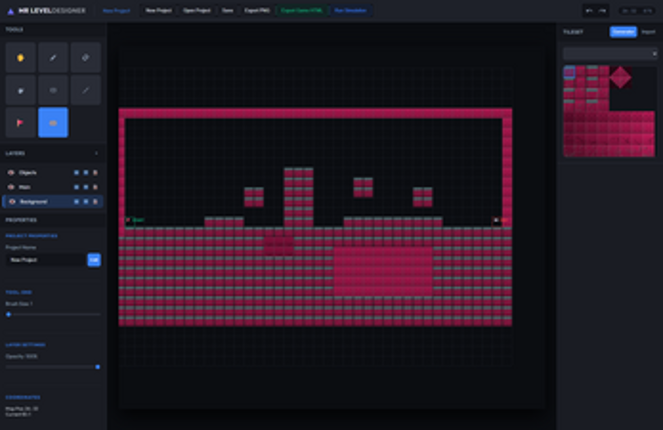Image resolution: width=663 pixels, height=430 pixels.
Task: Click first blue icon in Main layer row
Action: [x=77, y=187]
